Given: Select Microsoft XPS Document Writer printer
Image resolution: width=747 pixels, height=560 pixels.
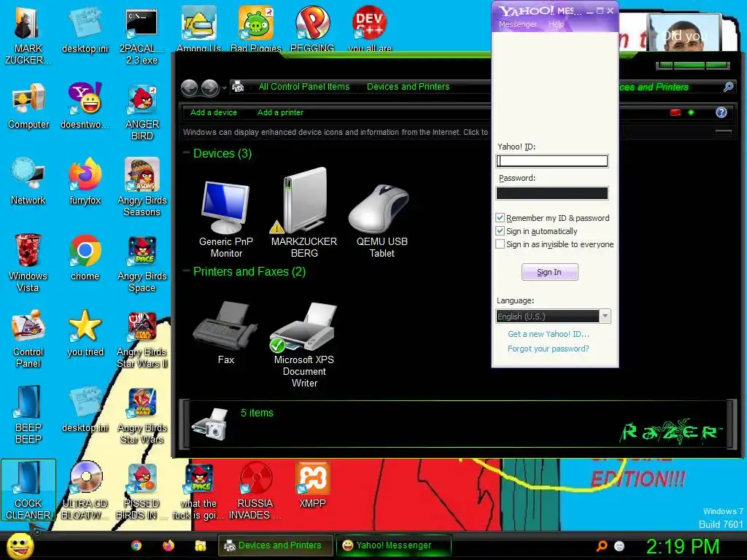Looking at the screenshot, I should pos(304,344).
